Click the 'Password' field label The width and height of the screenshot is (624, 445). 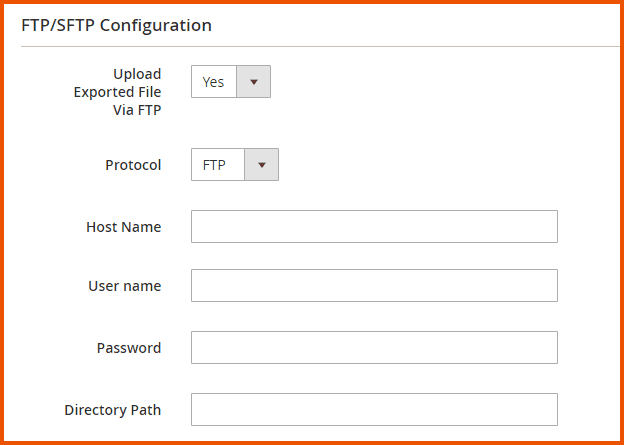(x=129, y=348)
